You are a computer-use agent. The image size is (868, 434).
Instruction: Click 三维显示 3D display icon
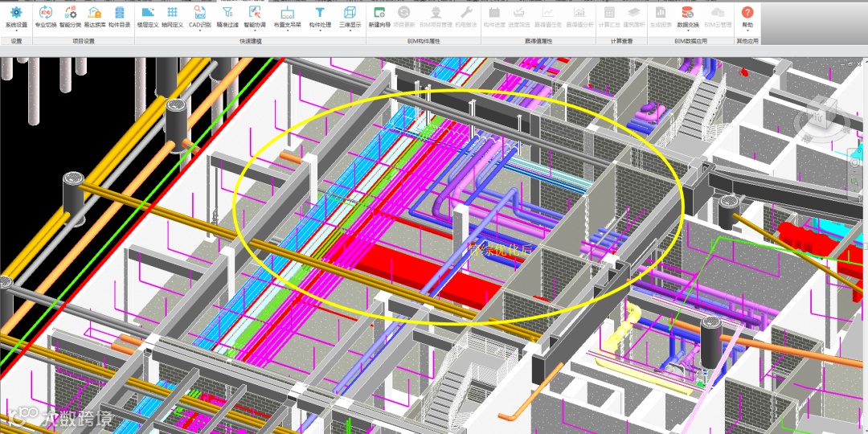[350, 14]
